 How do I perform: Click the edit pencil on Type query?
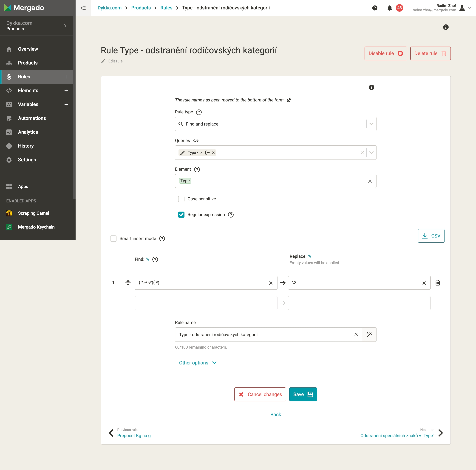tap(182, 153)
